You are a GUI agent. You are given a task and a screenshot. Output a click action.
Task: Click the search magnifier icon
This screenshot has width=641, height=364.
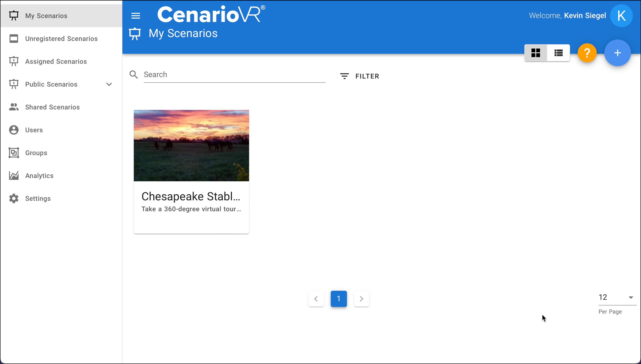tap(134, 74)
